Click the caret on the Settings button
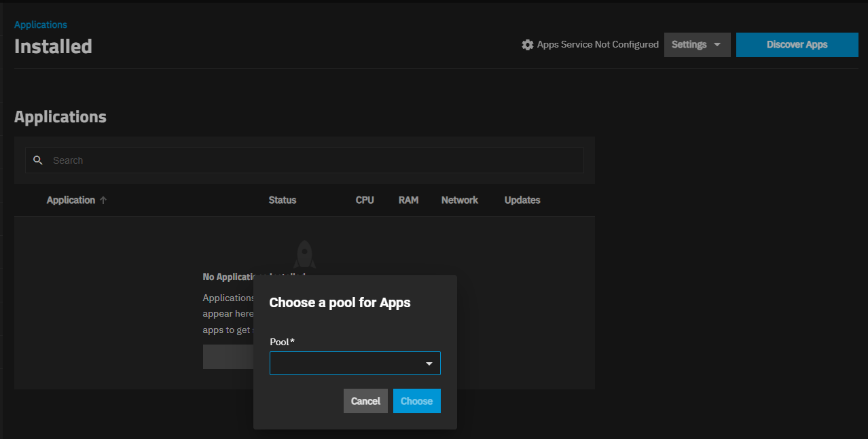Screen dimensions: 868x439 coord(717,45)
